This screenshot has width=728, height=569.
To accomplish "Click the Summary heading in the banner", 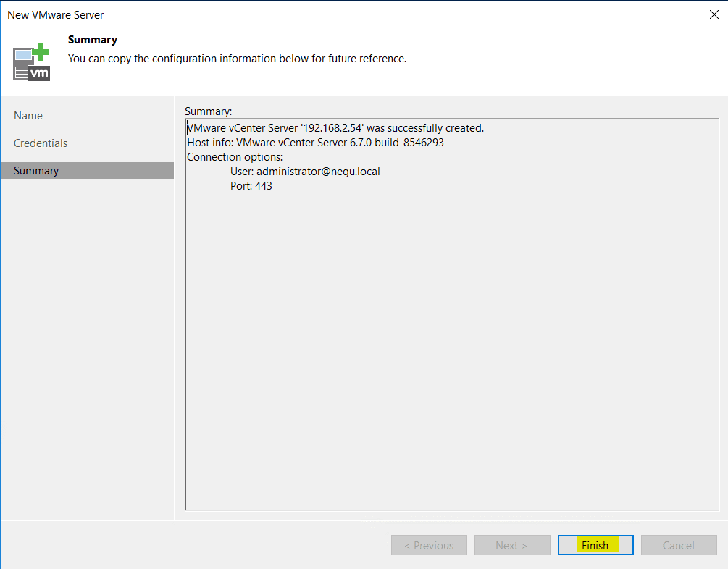I will click(x=93, y=39).
